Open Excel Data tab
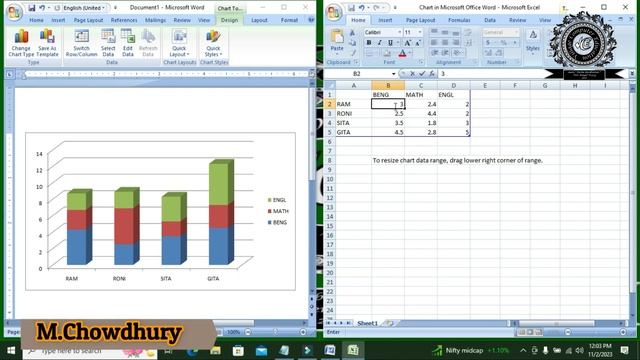 tap(490, 20)
